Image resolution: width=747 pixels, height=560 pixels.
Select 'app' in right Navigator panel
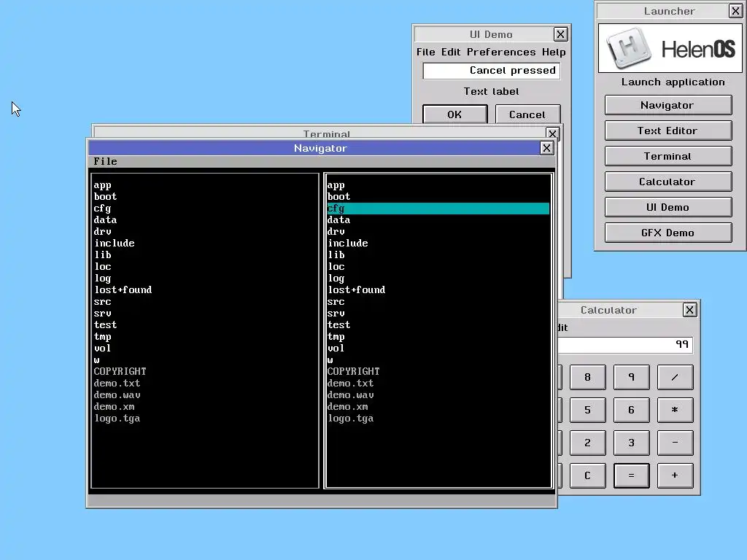tap(438, 185)
